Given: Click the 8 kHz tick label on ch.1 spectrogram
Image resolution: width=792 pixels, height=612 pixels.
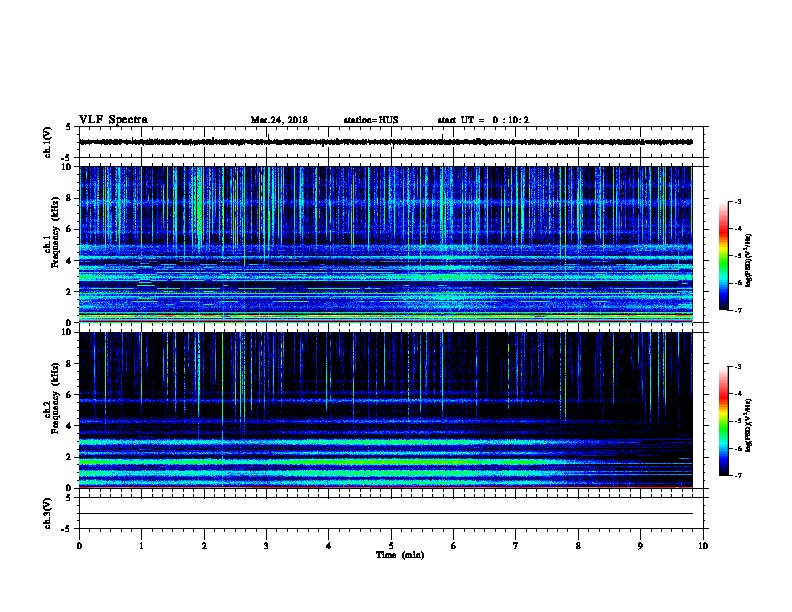Looking at the screenshot, I should (69, 198).
